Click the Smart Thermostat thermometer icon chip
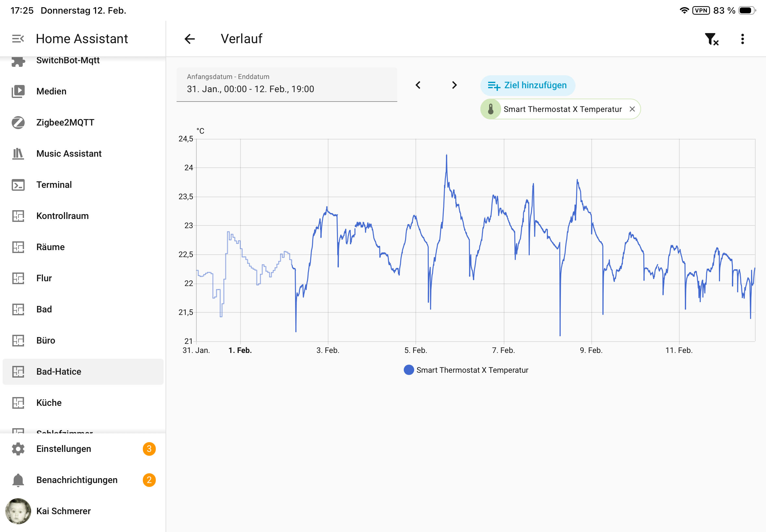The width and height of the screenshot is (766, 532). (x=490, y=109)
